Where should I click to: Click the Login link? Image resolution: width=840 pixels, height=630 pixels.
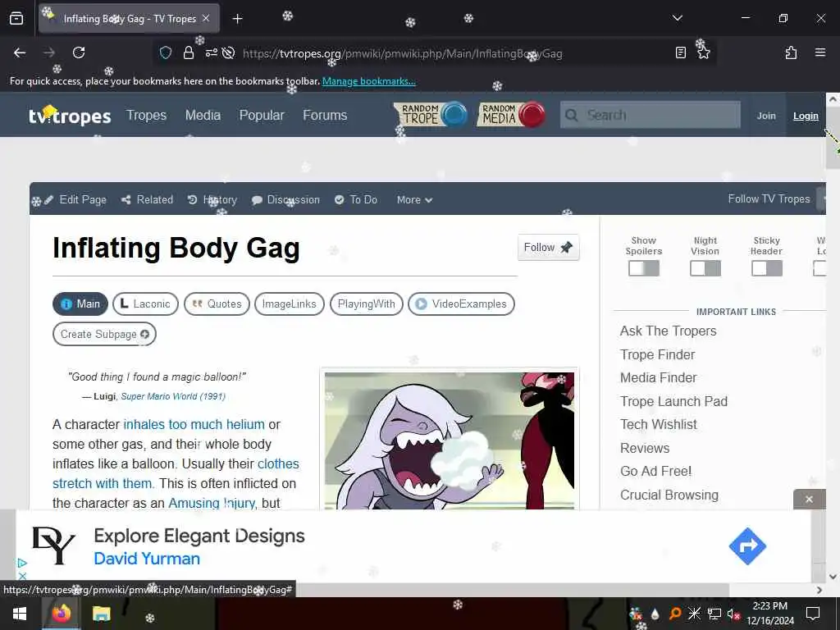pos(806,116)
